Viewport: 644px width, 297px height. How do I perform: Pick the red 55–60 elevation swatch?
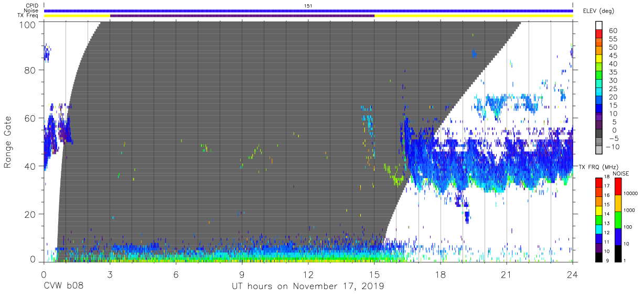point(599,35)
